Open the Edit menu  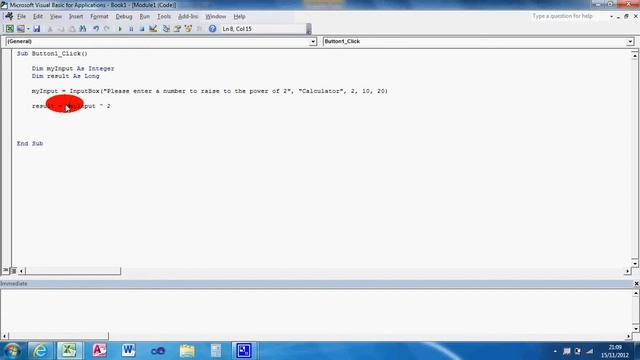click(38, 16)
